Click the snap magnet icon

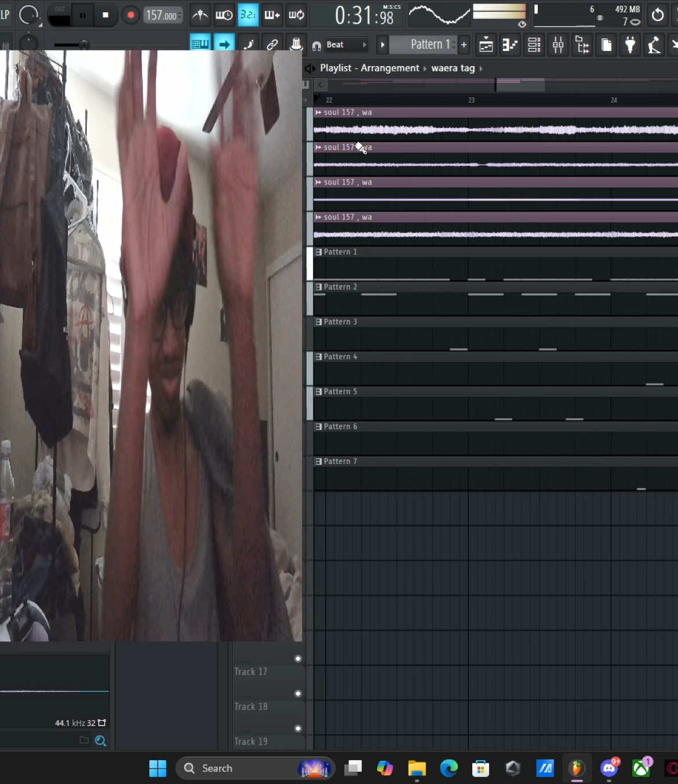point(316,45)
